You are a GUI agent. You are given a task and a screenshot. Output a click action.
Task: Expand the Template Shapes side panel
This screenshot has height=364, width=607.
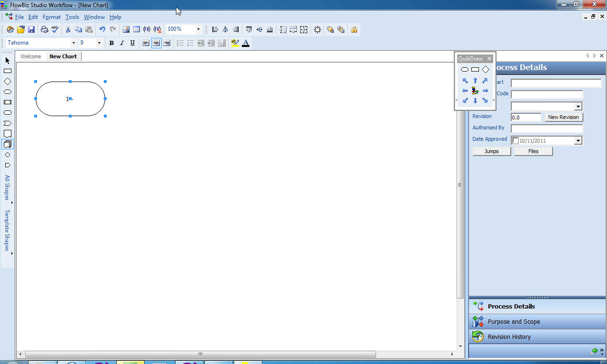point(7,231)
